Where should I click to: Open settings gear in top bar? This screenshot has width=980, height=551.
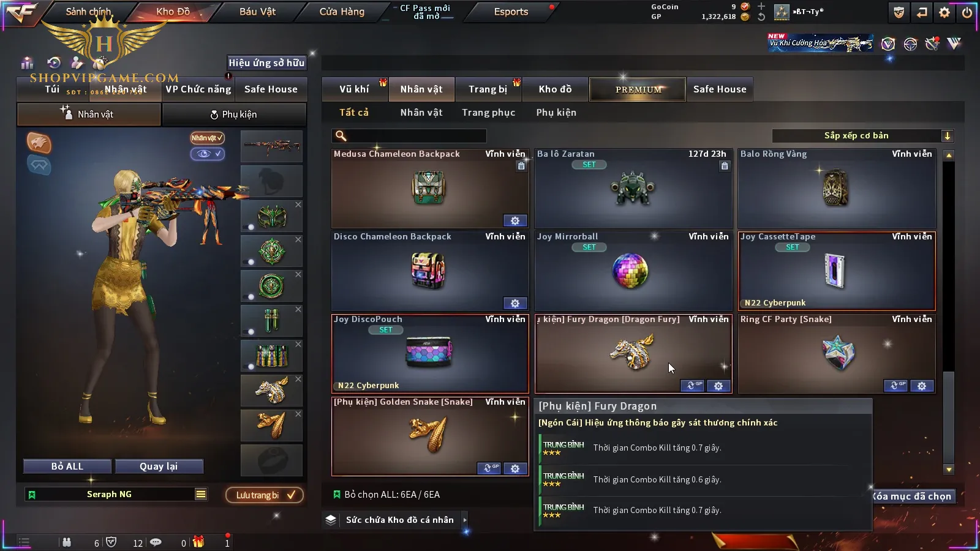944,12
